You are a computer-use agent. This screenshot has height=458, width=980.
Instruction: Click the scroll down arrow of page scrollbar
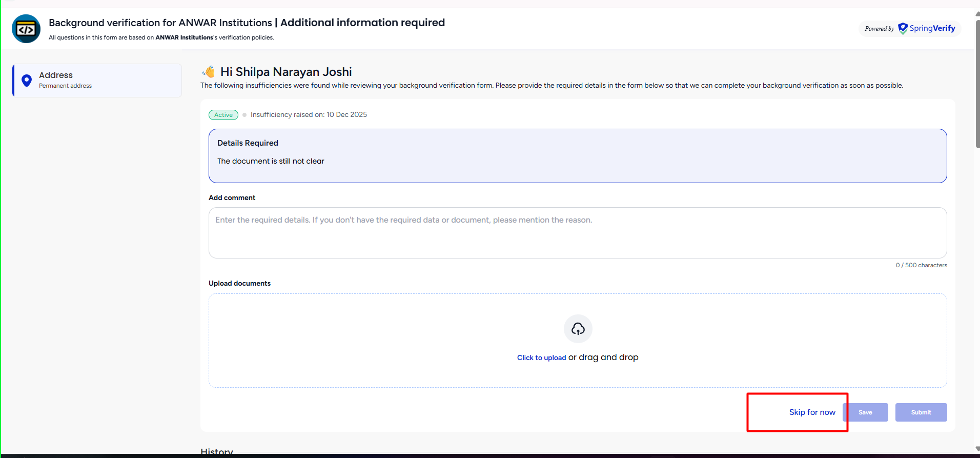(x=977, y=449)
